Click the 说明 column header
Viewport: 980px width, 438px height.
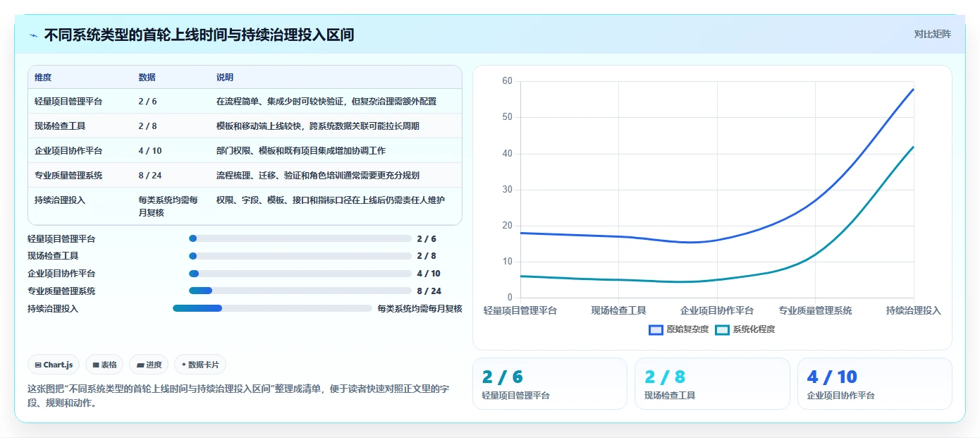(225, 78)
